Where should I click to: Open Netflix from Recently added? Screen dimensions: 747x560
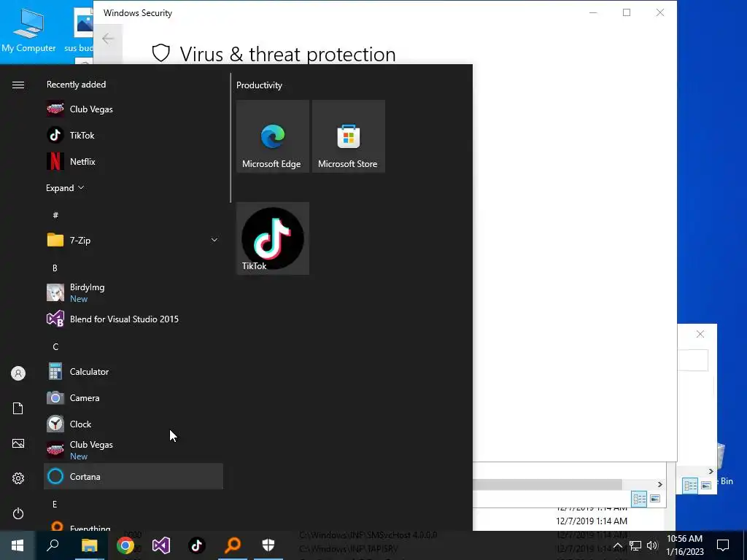tap(133, 161)
